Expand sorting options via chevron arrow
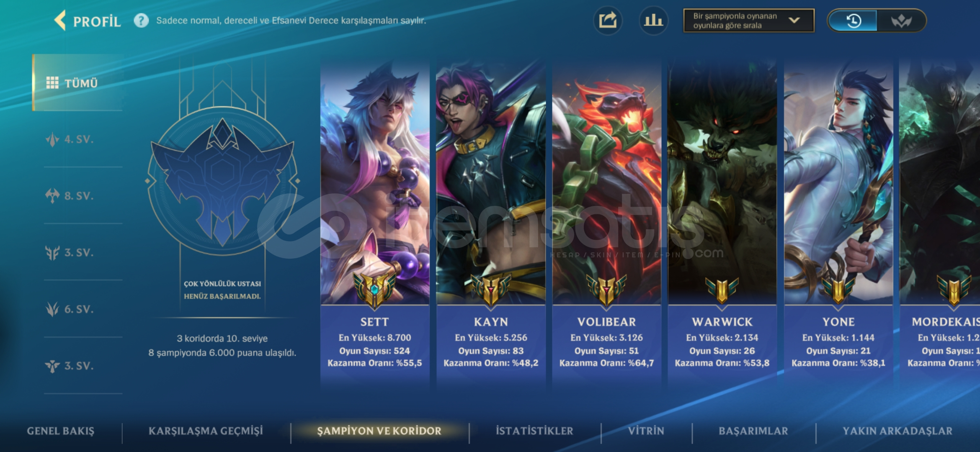The height and width of the screenshot is (452, 980). point(794,21)
